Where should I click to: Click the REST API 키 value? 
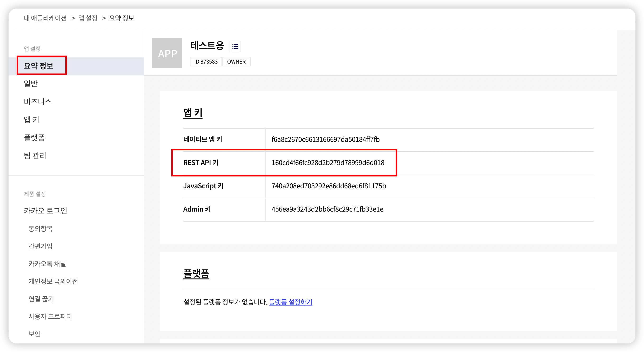[328, 163]
